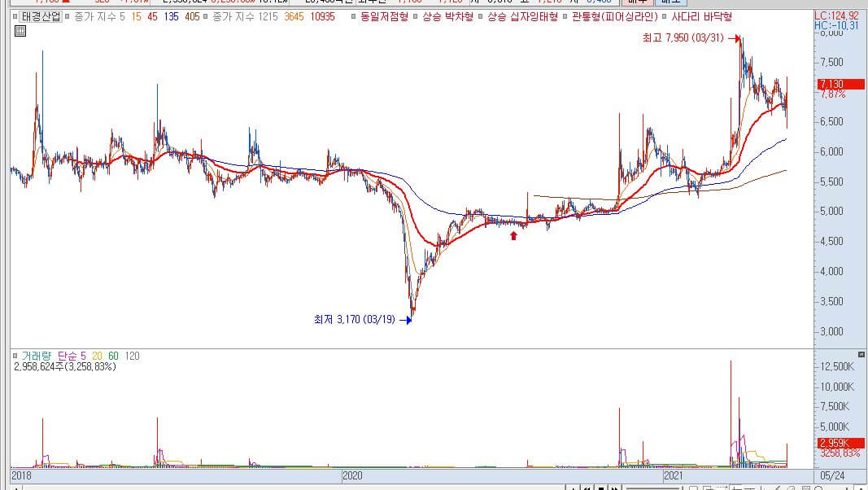Image resolution: width=868 pixels, height=490 pixels.
Task: Toggle square marker before 동일저점형
Action: pos(355,16)
